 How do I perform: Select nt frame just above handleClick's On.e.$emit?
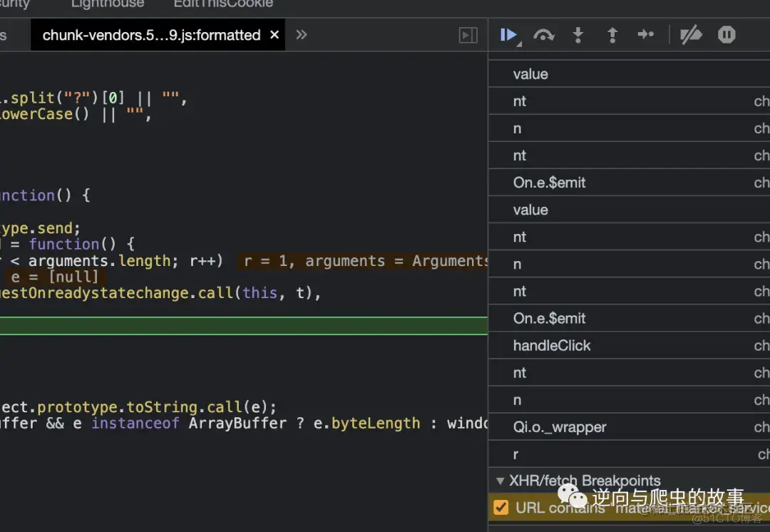tap(629, 291)
